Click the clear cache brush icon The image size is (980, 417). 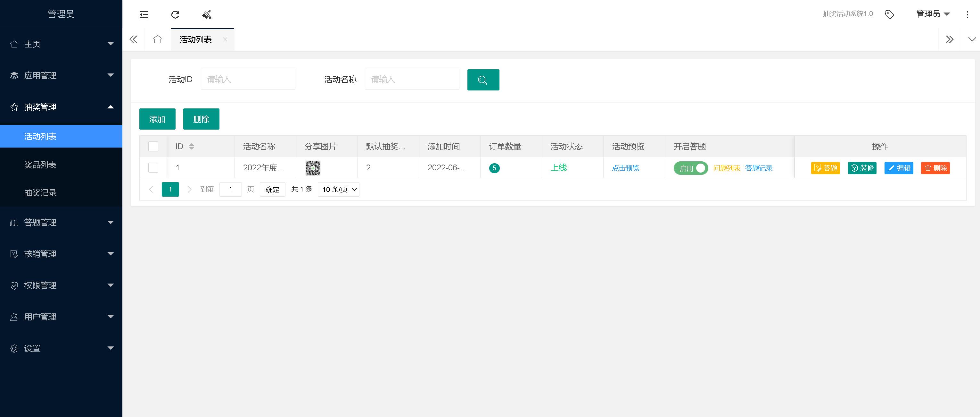(x=207, y=14)
